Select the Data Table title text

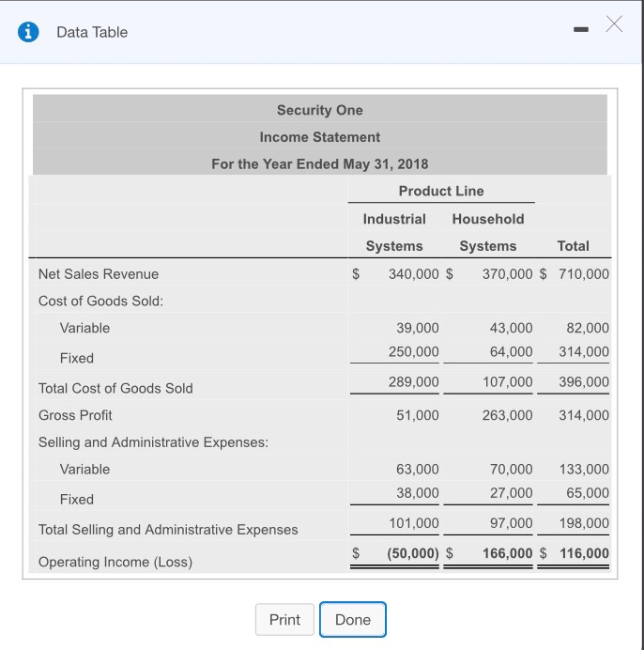[92, 32]
